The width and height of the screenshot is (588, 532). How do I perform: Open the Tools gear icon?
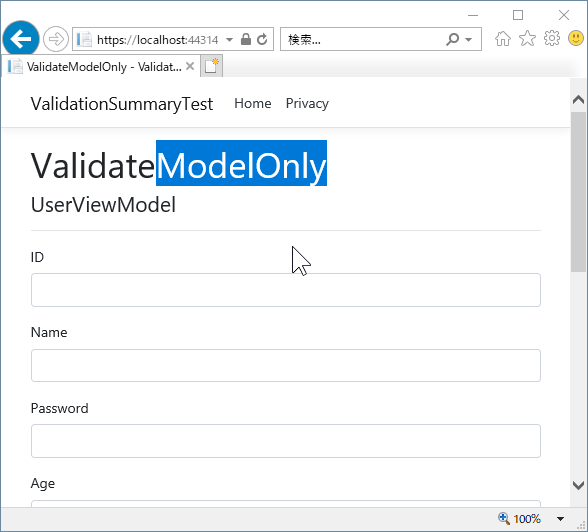552,38
